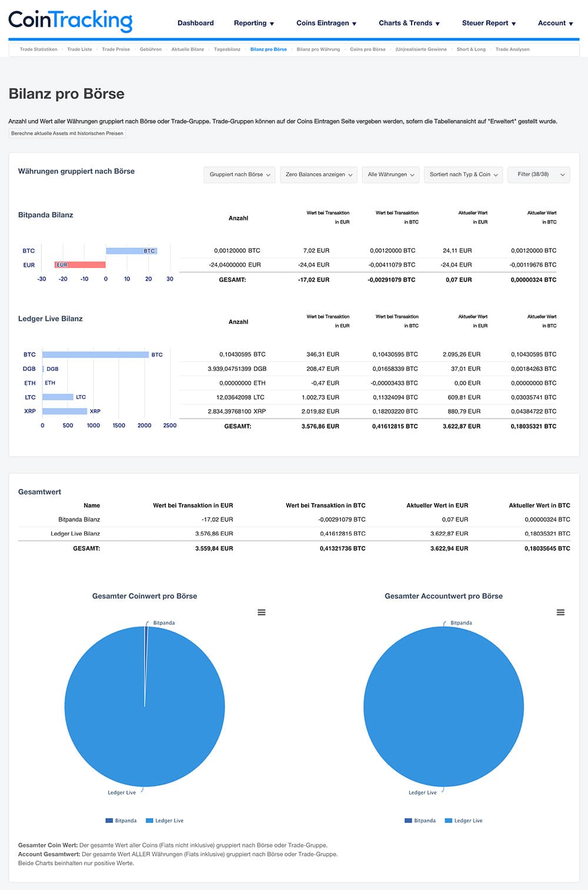Screen dimensions: 588x890
Task: Click -24,04000000 EUR Anzahl cell
Action: (x=235, y=265)
